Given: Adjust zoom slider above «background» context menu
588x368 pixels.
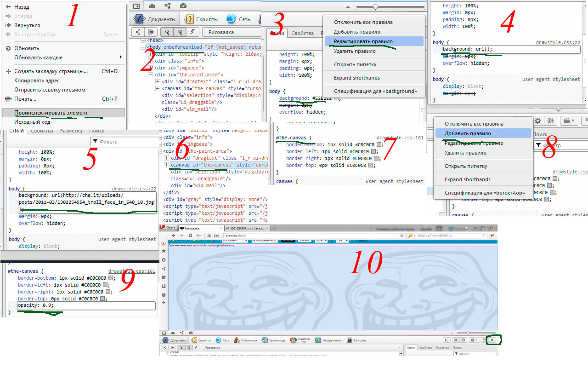Looking at the screenshot, I should pos(376,7).
